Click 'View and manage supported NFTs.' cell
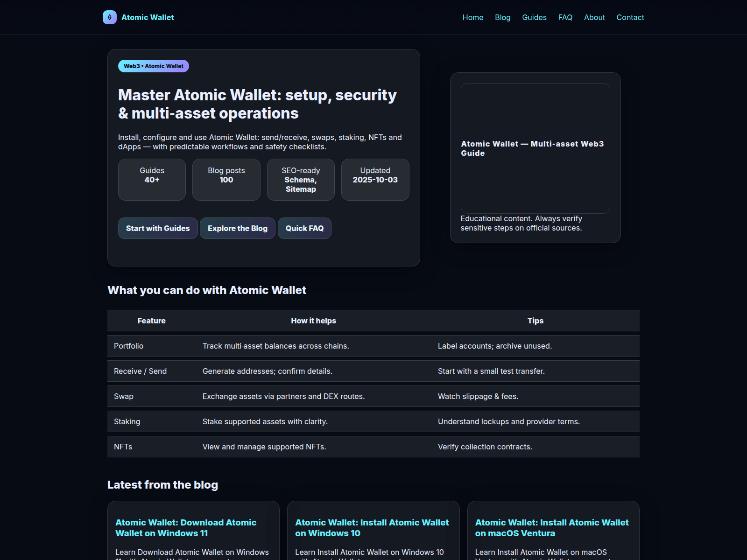Screen dimensions: 747x560 [x=314, y=447]
